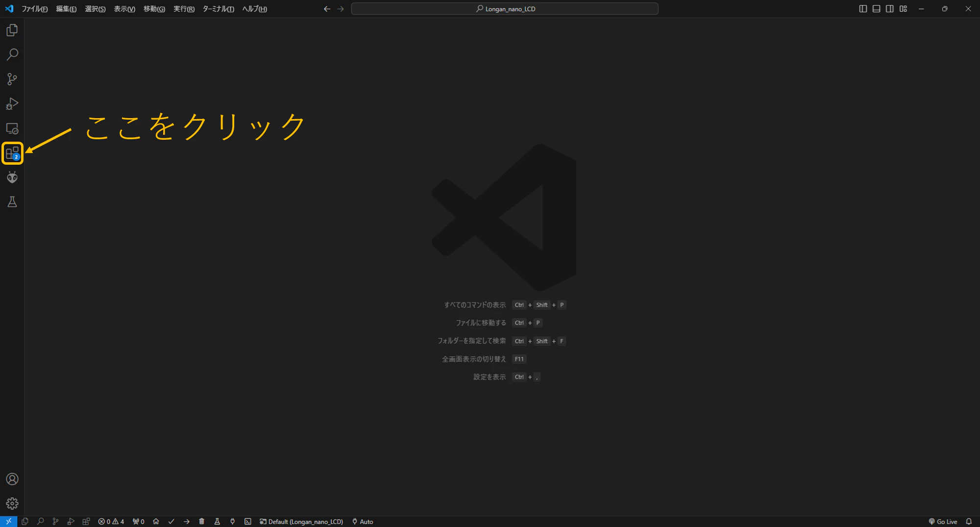Click the VS Code logo in title bar
The height and width of the screenshot is (527, 980).
[9, 9]
